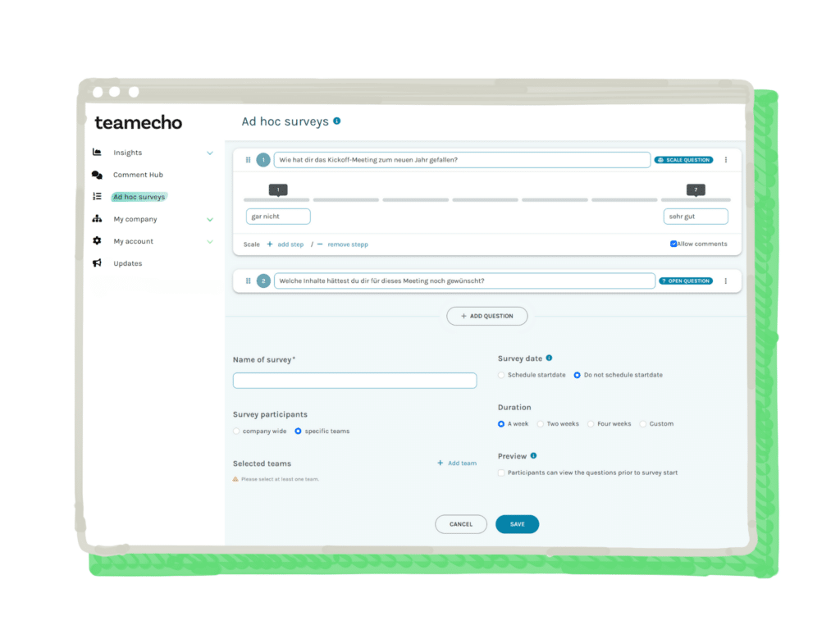
Task: Click the Save button
Action: coord(517,524)
